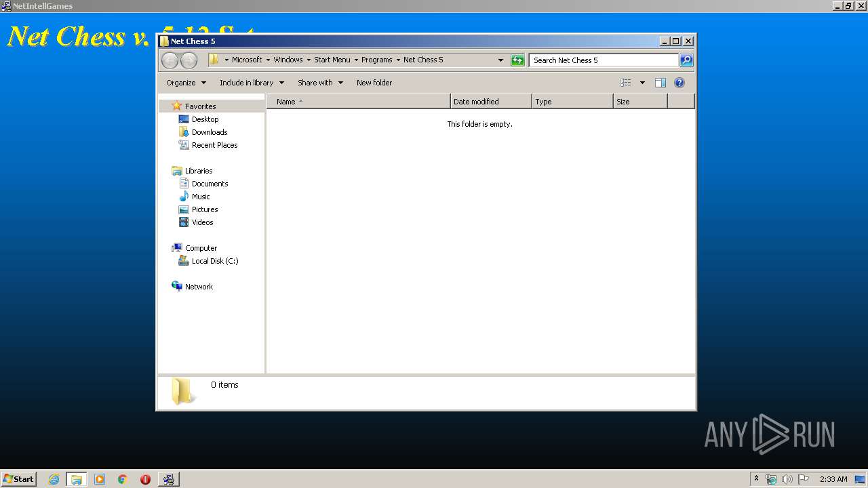Click Start Menu in the breadcrumb

[332, 60]
